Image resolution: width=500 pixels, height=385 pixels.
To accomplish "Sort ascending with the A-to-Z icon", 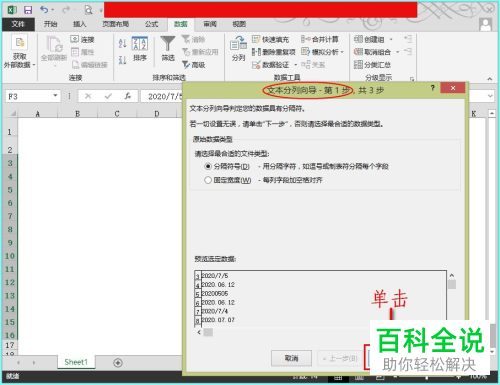I will [122, 43].
